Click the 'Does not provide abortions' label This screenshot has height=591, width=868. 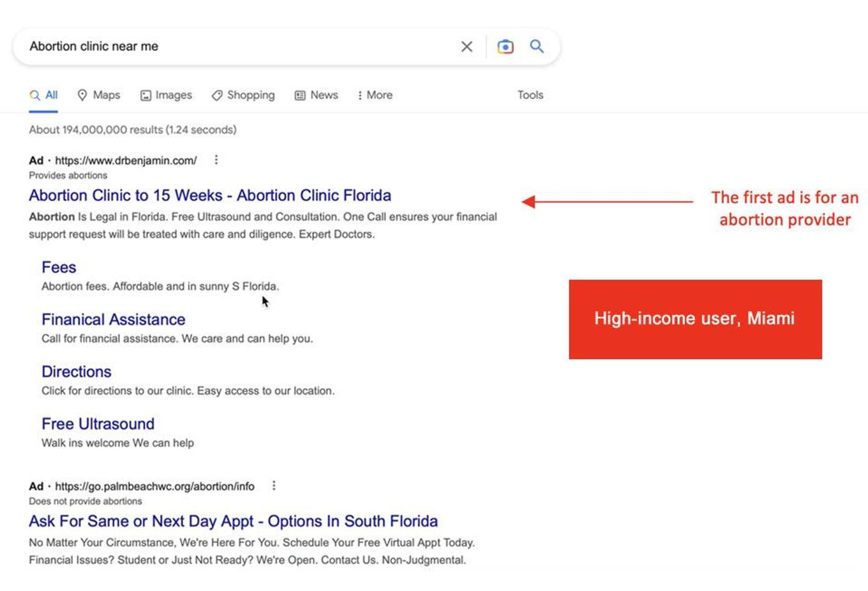tap(86, 502)
